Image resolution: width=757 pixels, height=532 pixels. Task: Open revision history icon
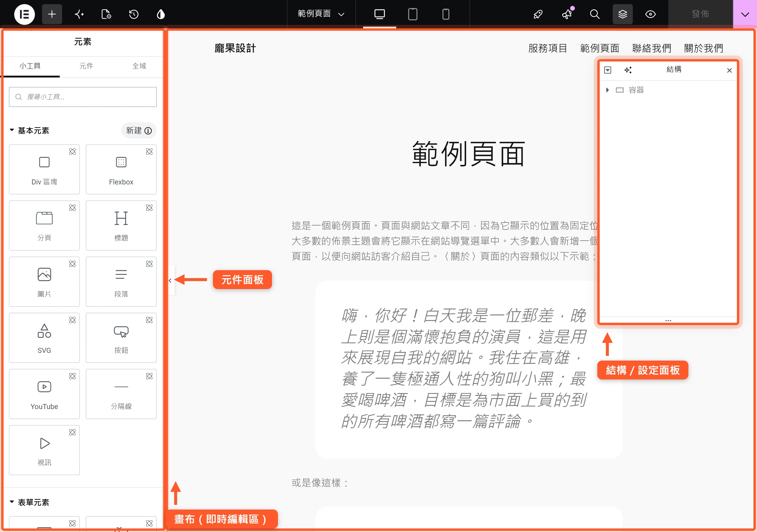point(134,14)
